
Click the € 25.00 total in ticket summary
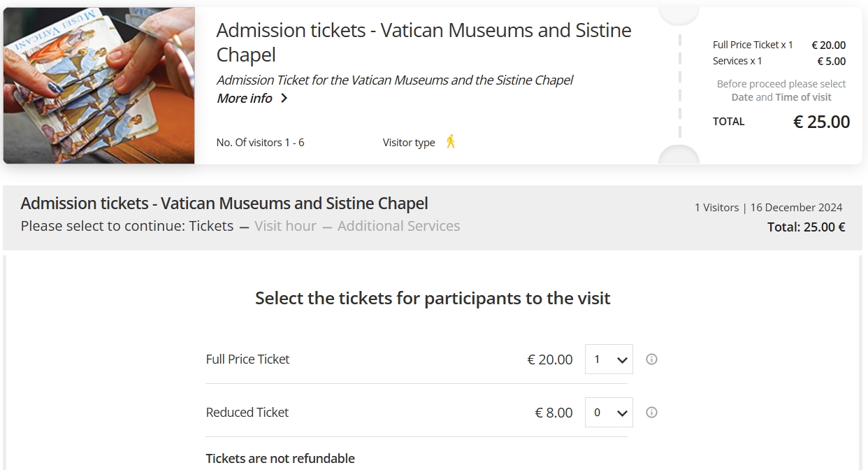coord(821,122)
